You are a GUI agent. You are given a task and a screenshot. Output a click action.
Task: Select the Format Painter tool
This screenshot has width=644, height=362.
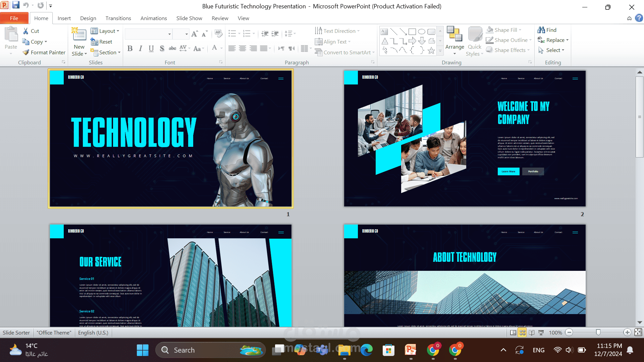[44, 52]
